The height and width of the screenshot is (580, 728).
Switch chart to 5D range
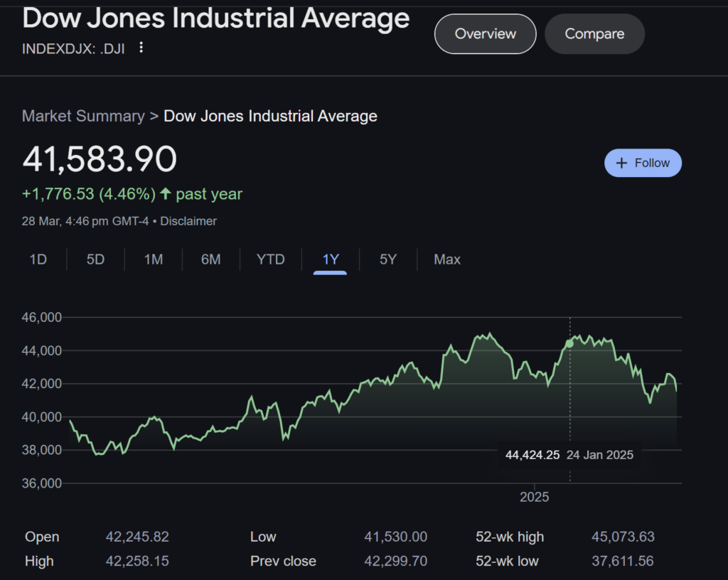[x=96, y=259]
